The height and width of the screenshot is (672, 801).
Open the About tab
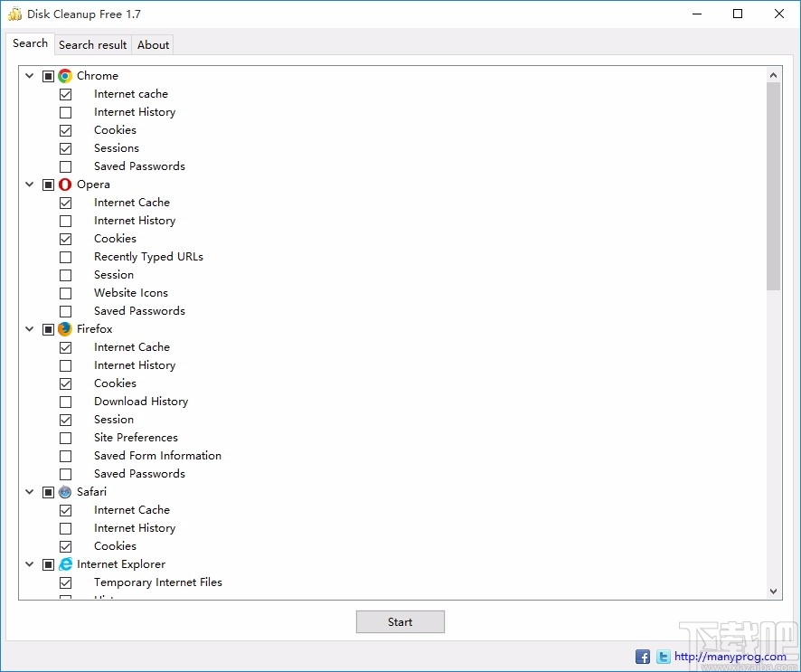152,44
